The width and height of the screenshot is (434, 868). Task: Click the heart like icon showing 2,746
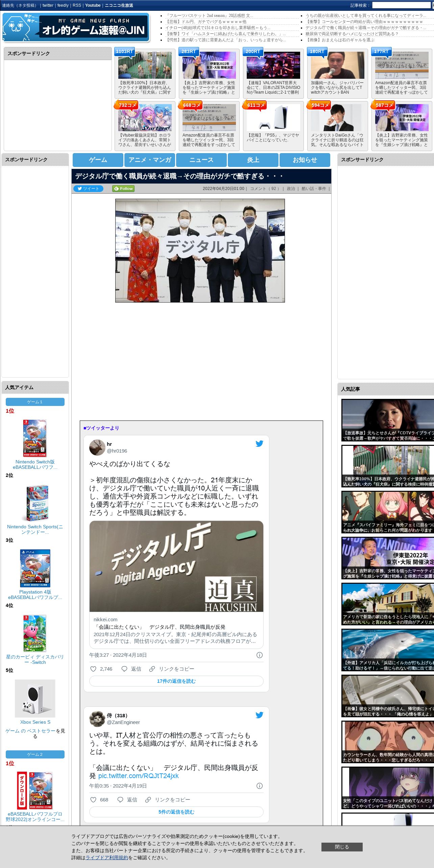click(93, 669)
